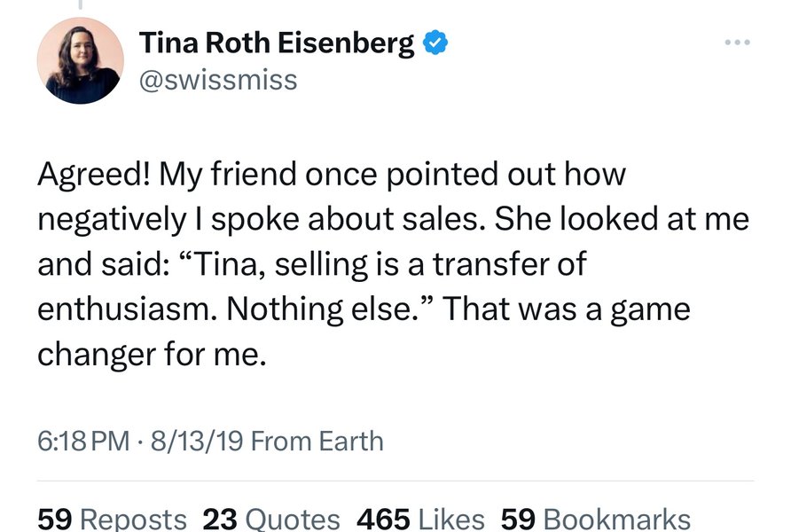Click the display name Tina Roth Eisenberg
This screenshot has width=791, height=532.
coord(277,43)
